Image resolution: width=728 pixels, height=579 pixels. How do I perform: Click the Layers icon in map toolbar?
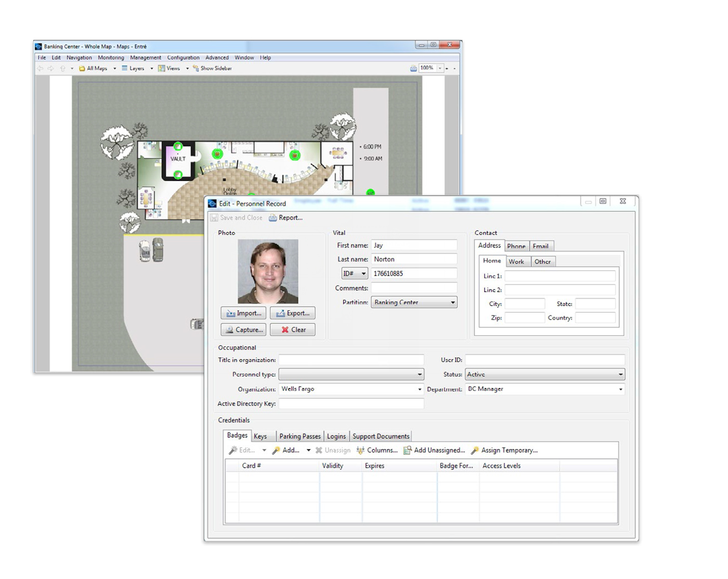pos(125,68)
